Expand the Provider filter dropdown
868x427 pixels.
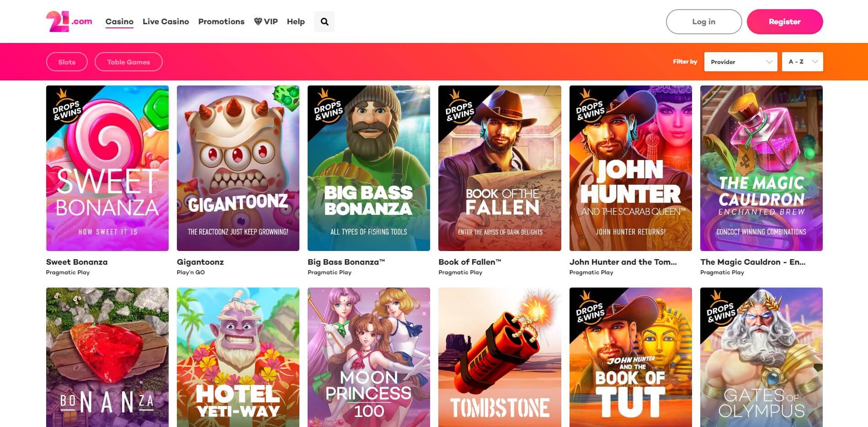(740, 62)
